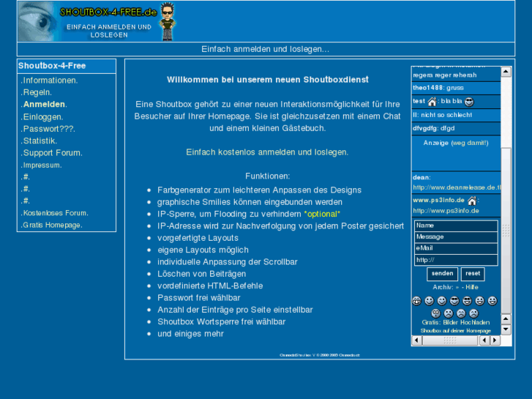Insert the last sad smiley in the lower row

473,313
